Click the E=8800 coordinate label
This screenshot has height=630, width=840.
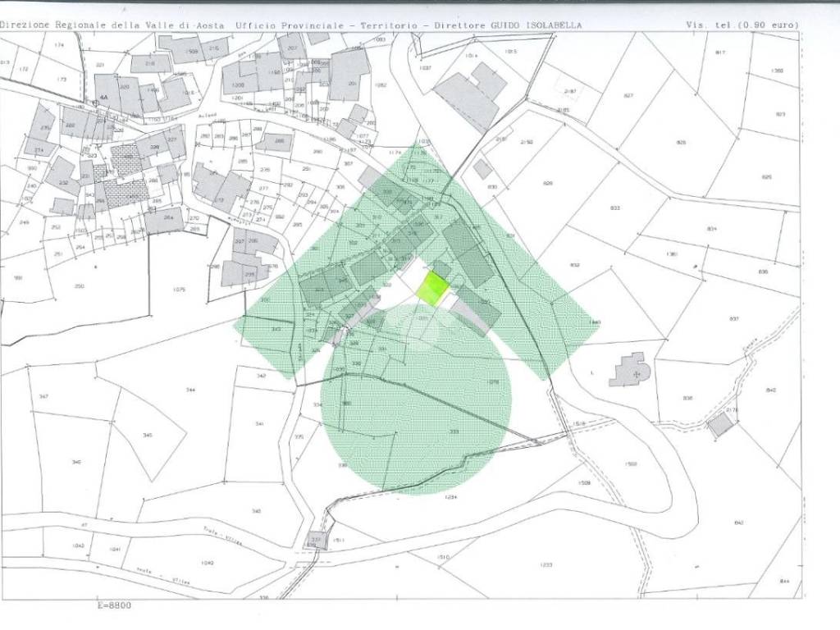pos(113,605)
